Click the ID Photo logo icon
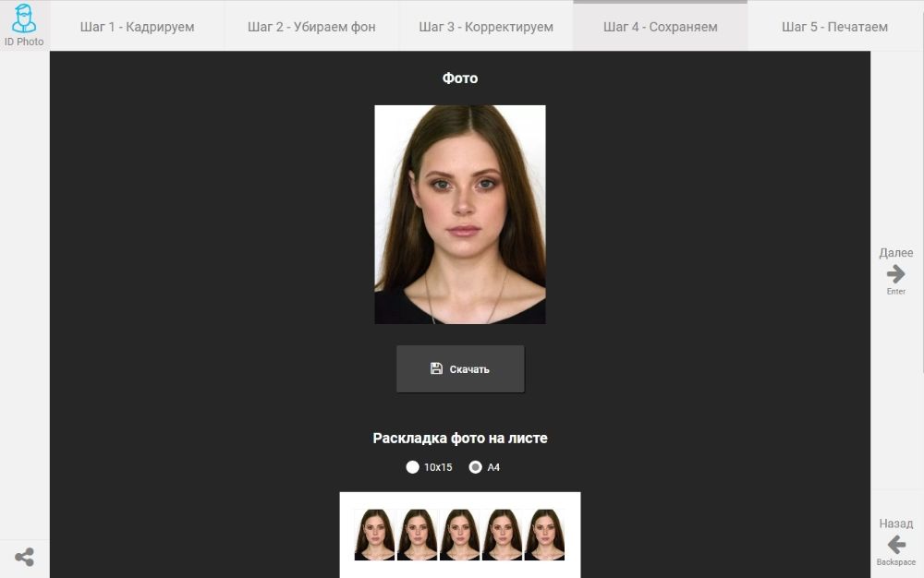The image size is (924, 578). [24, 19]
